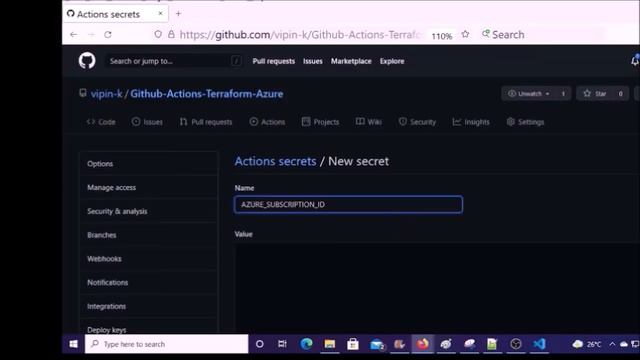Open the Mail app from the taskbar
This screenshot has width=640, height=360.
coord(376,344)
